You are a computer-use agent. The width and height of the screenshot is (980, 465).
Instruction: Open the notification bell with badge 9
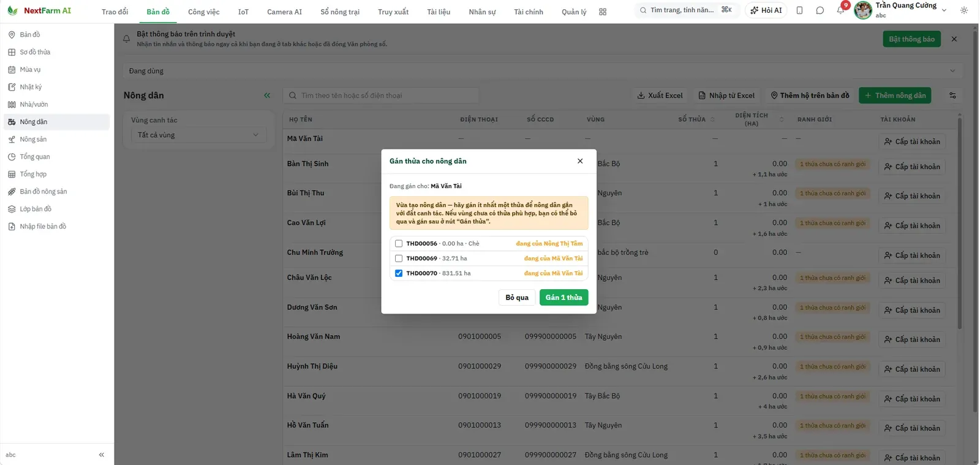(840, 10)
